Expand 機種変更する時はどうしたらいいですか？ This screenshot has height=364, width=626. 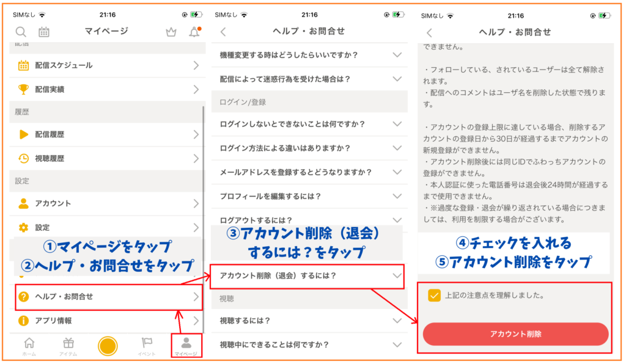[309, 55]
